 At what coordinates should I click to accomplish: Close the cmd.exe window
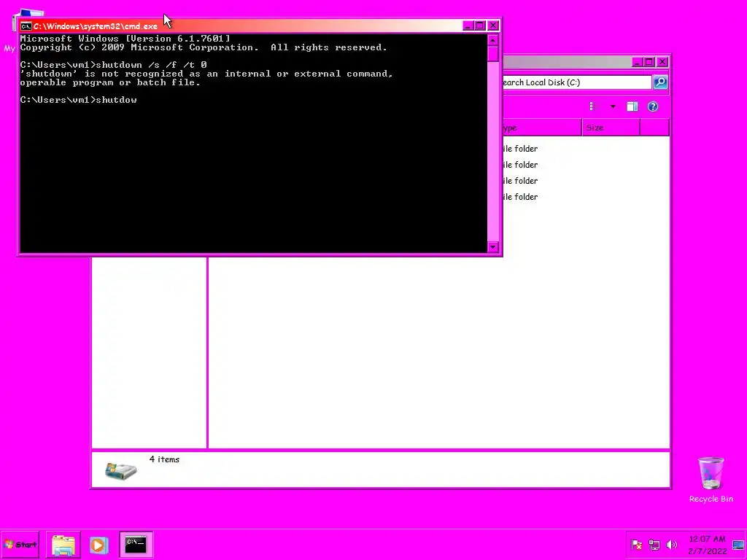[x=493, y=26]
